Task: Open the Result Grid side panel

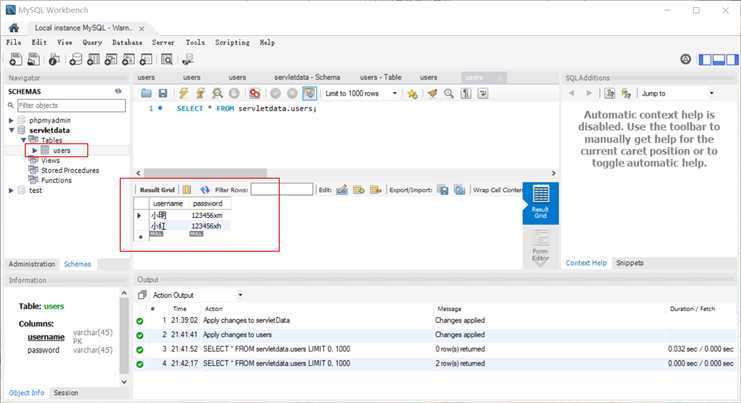Action: pyautogui.click(x=541, y=203)
